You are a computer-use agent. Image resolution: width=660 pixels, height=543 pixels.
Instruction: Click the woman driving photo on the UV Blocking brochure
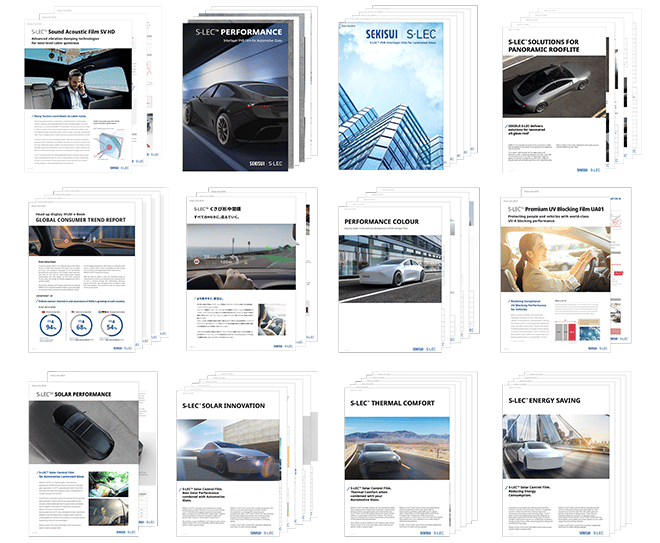point(555,259)
